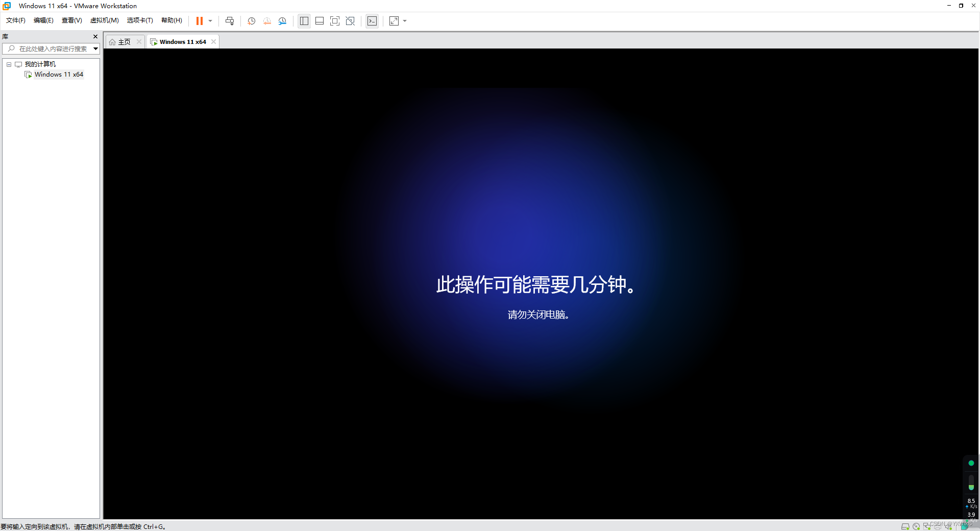Viewport: 980px width, 531px height.
Task: Take a snapshot of the virtual machine
Action: pos(252,21)
